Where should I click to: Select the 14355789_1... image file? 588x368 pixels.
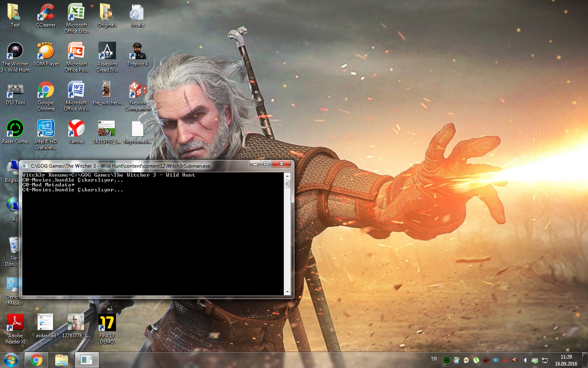click(107, 132)
